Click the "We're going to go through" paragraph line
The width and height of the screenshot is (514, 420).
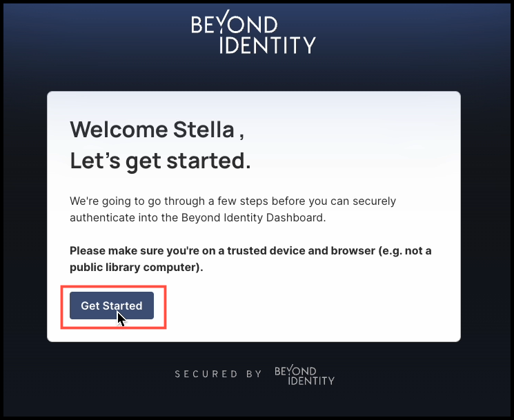[233, 201]
